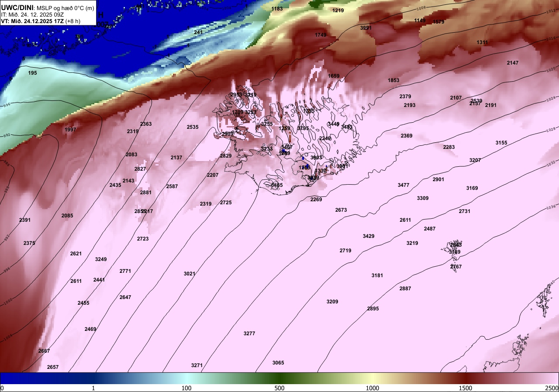Click the 2500 tick label on color scale
The image size is (559, 392).
click(x=552, y=388)
